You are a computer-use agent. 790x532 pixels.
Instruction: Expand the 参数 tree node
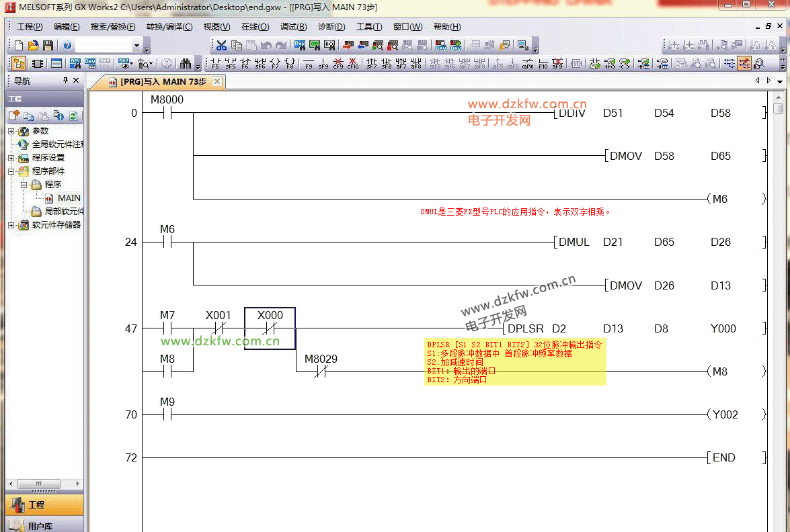(11, 131)
